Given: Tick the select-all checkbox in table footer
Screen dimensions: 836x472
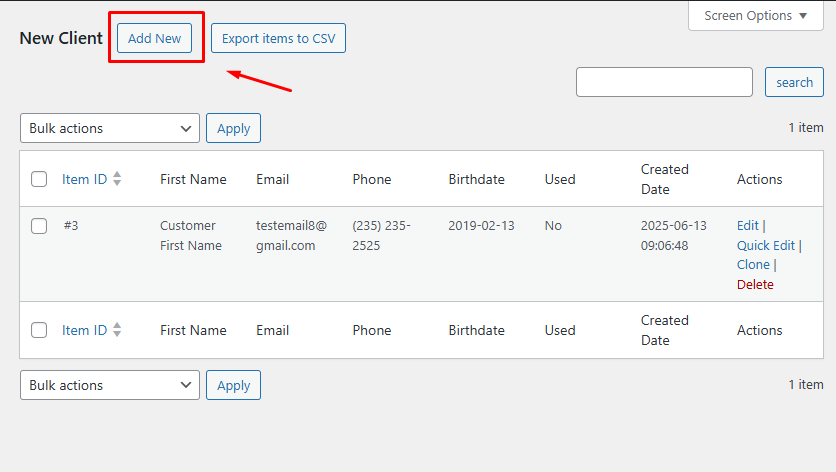Looking at the screenshot, I should [39, 330].
